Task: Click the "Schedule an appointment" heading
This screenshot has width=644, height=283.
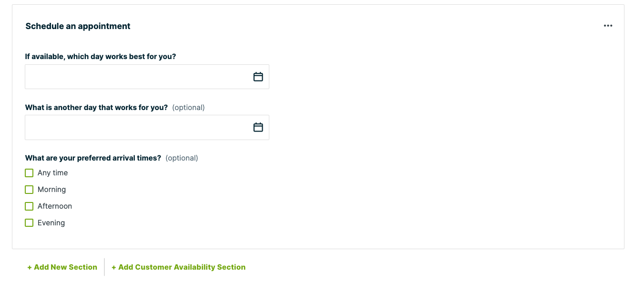Action: (x=78, y=26)
